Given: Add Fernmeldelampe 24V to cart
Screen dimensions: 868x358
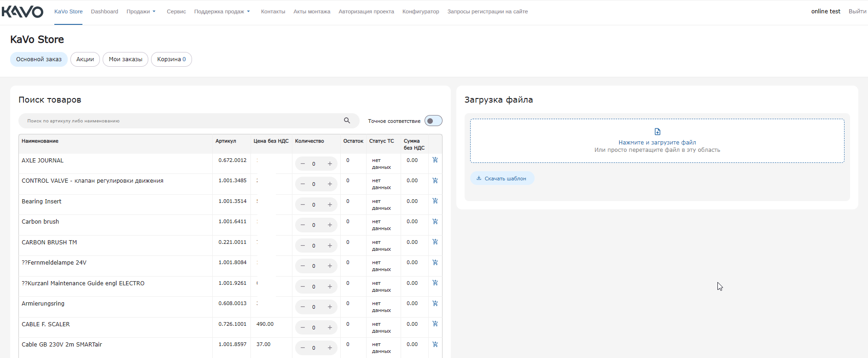Looking at the screenshot, I should [x=435, y=262].
